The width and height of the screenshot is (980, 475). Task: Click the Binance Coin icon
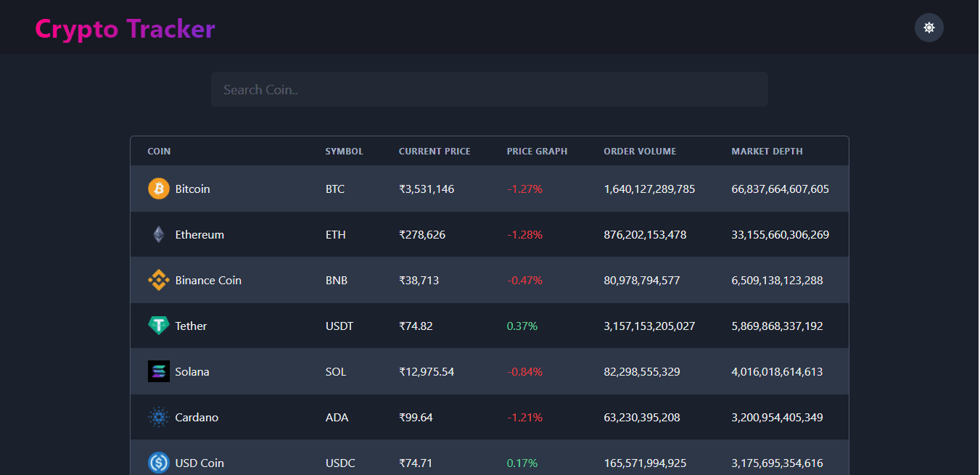[159, 280]
